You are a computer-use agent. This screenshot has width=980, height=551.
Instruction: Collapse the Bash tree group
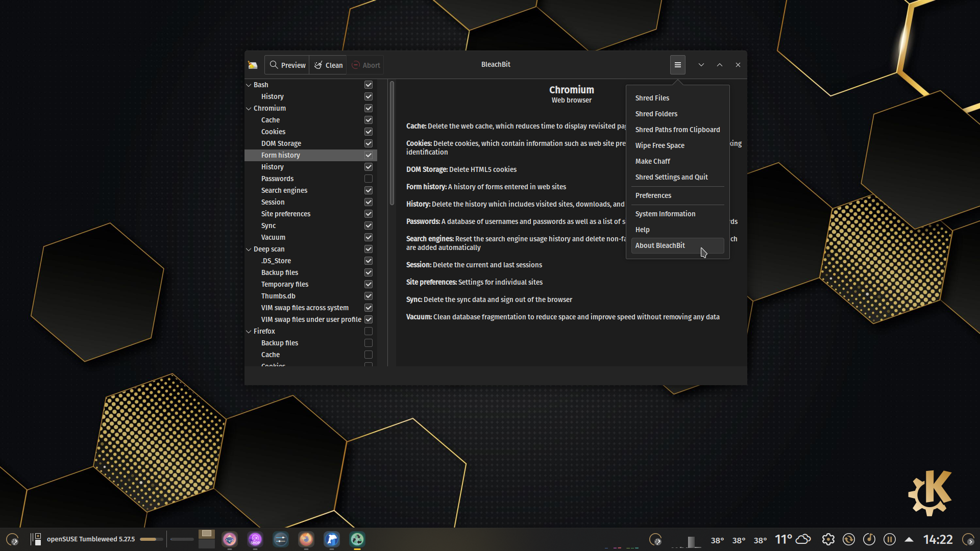point(249,85)
